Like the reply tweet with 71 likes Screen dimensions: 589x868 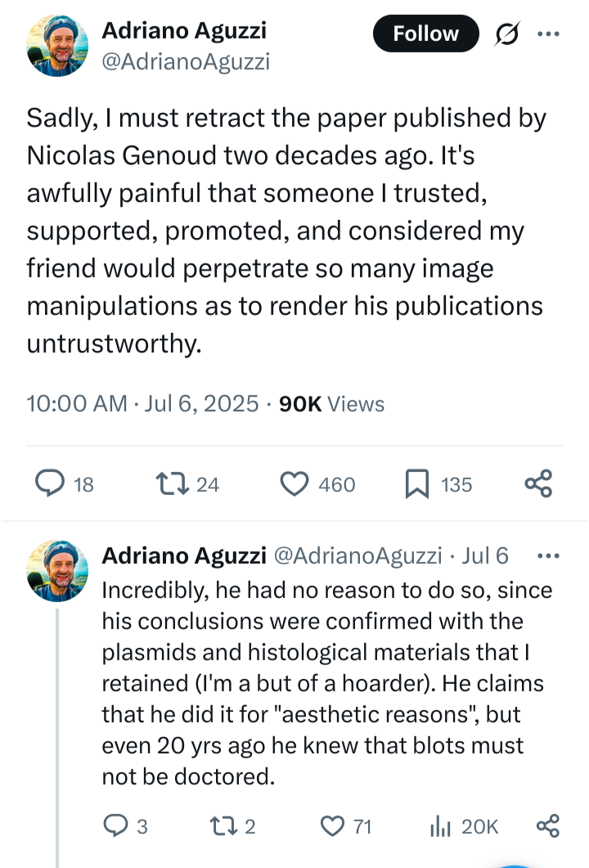point(333,826)
